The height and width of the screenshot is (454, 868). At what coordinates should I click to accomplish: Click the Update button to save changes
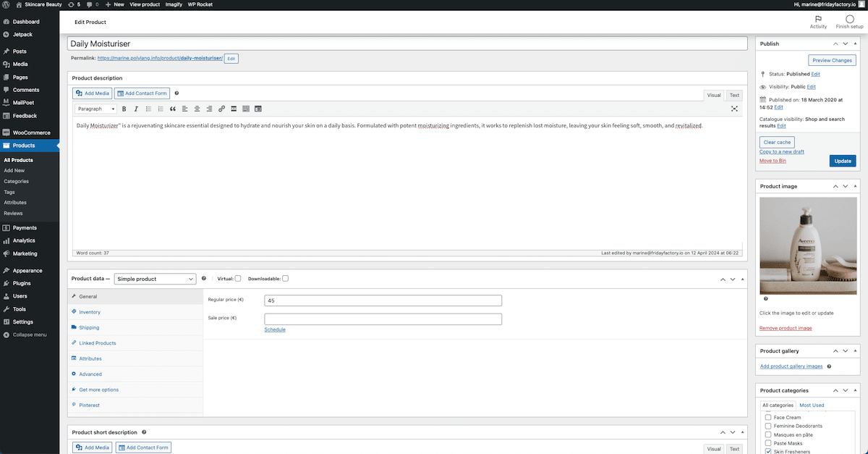(x=842, y=160)
